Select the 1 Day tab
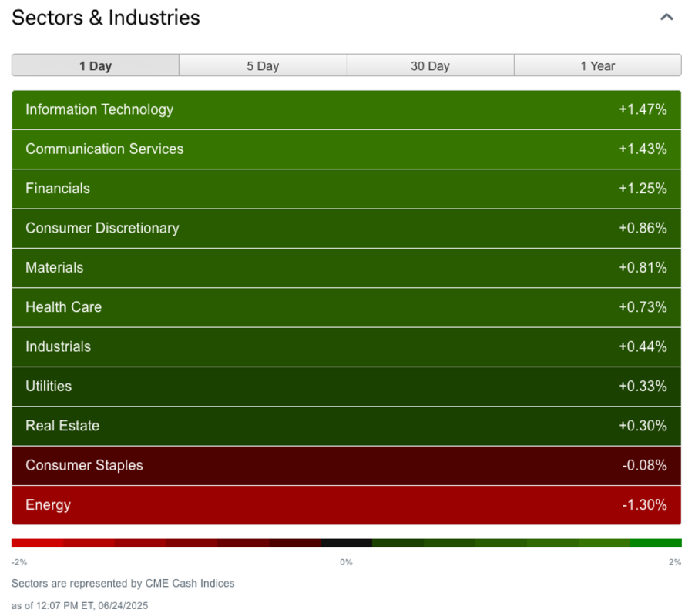The height and width of the screenshot is (616, 695). point(96,65)
